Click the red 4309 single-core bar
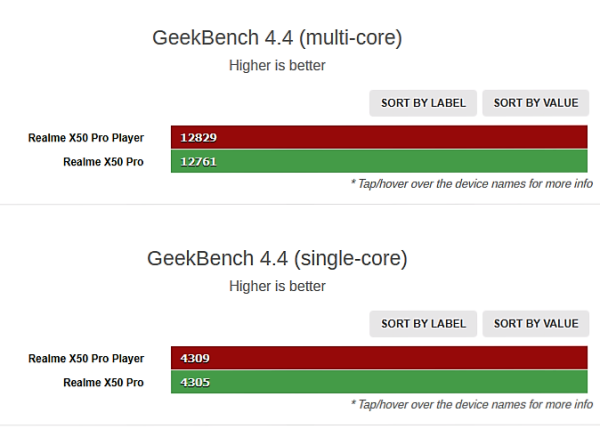This screenshot has width=600, height=429. pos(379,358)
